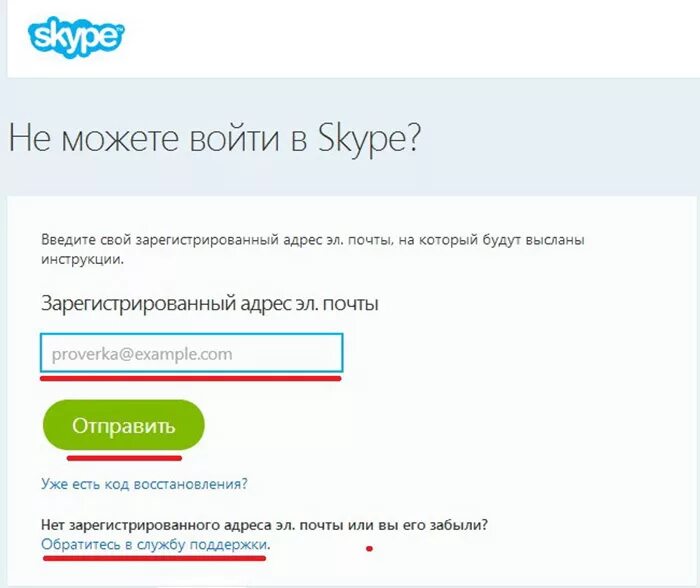Click the small red dot near support link
The image size is (700, 588).
coord(369,549)
